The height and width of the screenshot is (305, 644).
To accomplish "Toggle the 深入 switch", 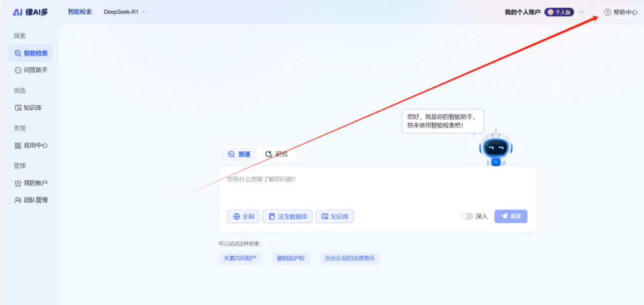I will pos(467,216).
